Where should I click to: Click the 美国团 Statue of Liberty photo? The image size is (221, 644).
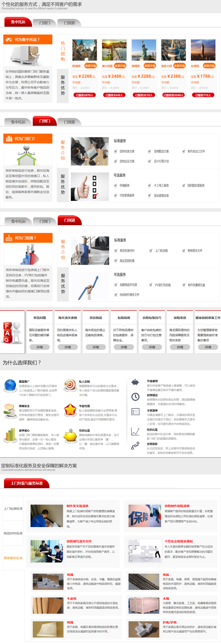tap(144, 50)
